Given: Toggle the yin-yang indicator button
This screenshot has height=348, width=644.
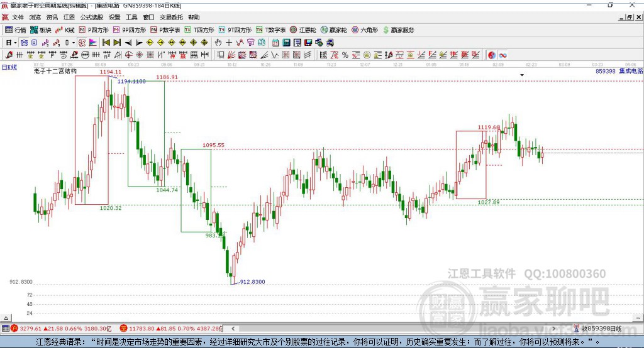Looking at the screenshot, I should coord(491,55).
